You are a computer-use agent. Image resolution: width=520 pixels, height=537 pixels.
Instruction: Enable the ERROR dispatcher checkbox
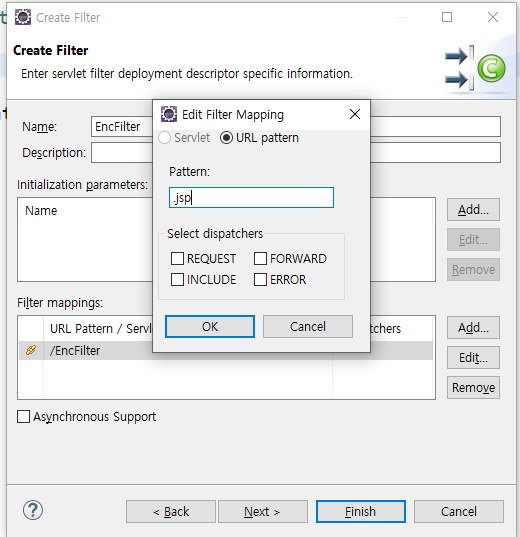click(260, 279)
